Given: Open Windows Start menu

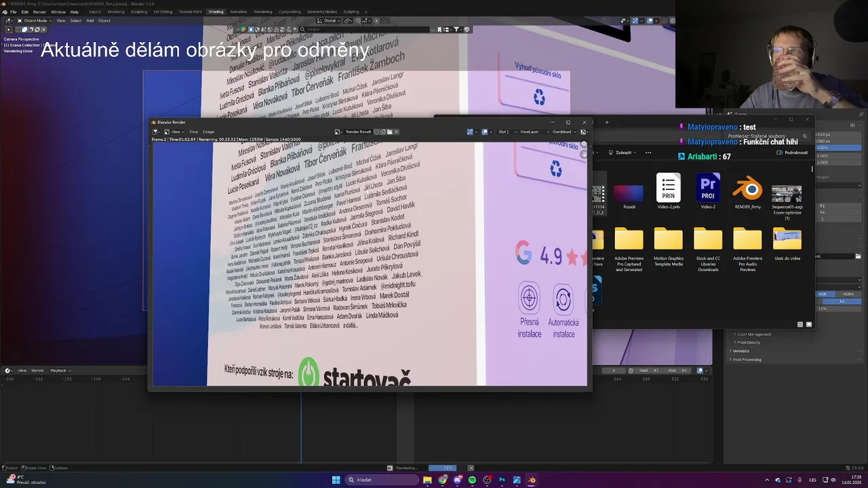Looking at the screenshot, I should click(336, 480).
